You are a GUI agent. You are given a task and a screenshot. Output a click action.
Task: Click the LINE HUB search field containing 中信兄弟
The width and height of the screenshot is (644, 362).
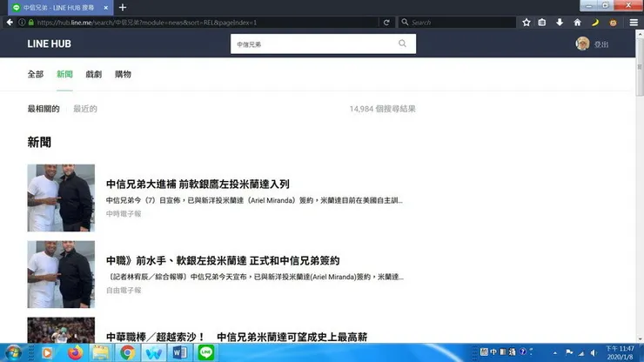pyautogui.click(x=323, y=44)
